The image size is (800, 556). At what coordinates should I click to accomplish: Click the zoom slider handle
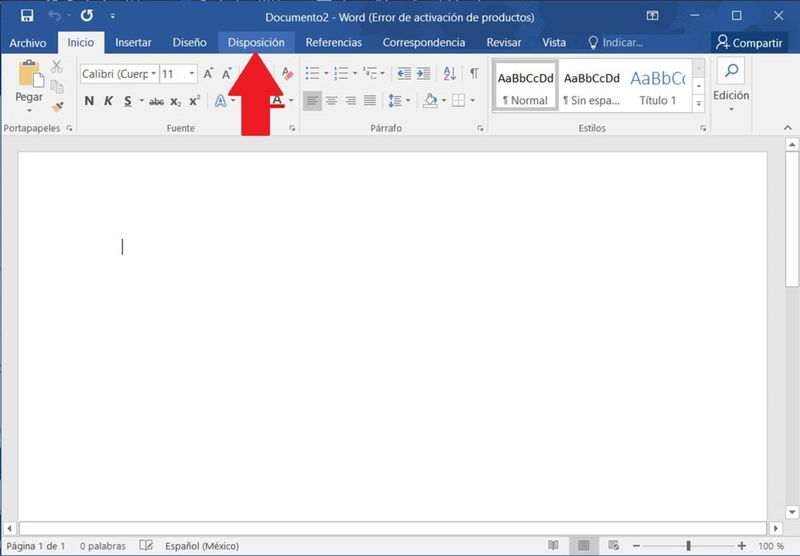coord(688,546)
